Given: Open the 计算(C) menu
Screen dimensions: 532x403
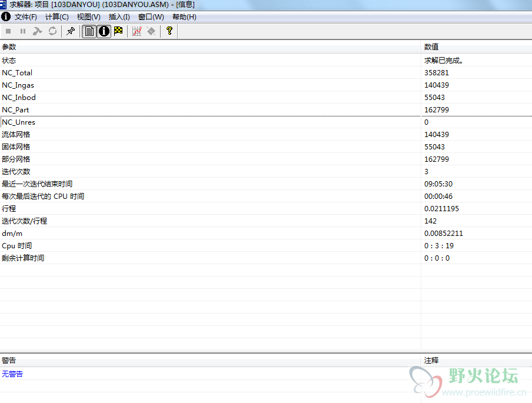Looking at the screenshot, I should click(57, 17).
